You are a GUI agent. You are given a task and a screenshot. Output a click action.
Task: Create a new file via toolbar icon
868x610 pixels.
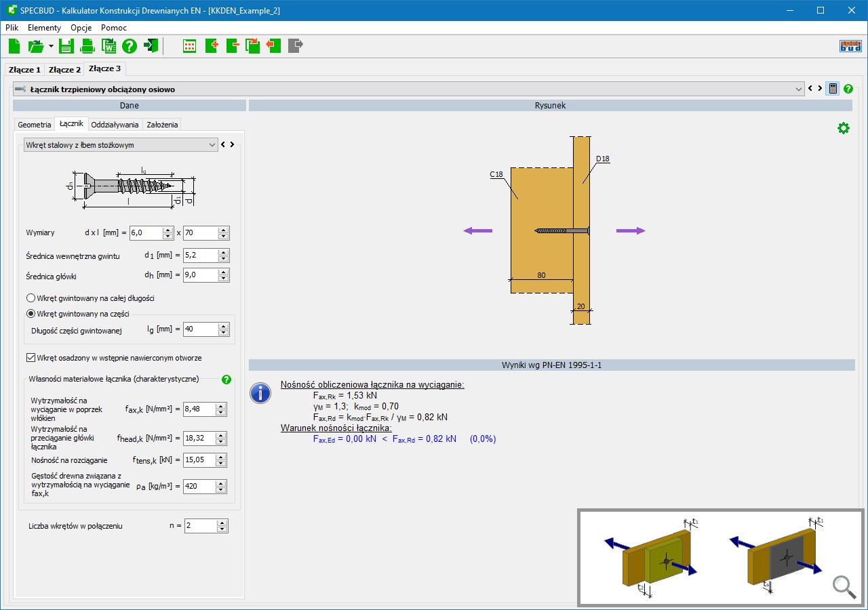(x=15, y=46)
